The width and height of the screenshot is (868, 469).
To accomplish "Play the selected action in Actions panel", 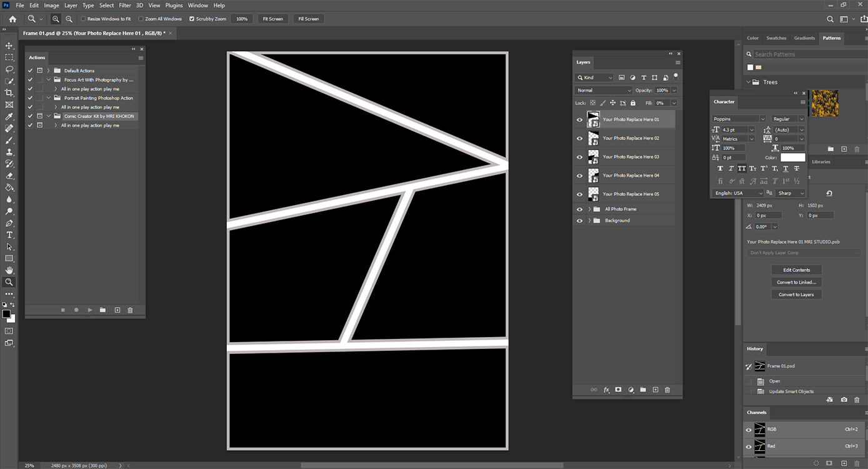I will [x=90, y=310].
